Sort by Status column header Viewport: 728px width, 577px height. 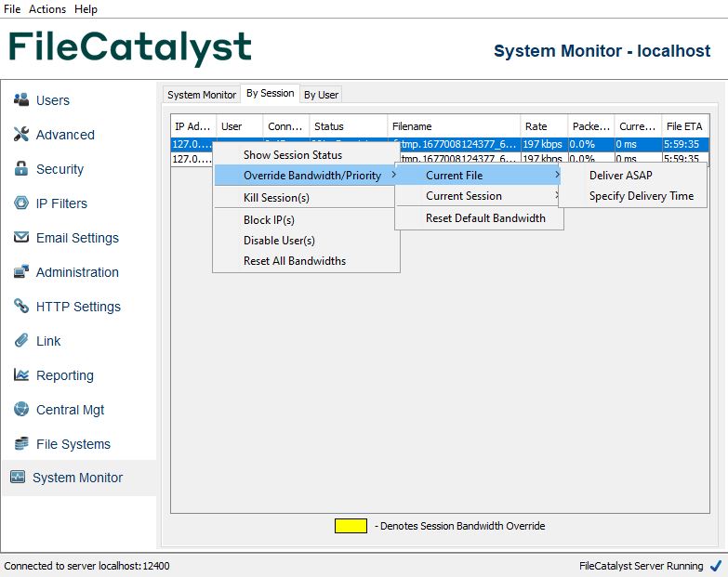tap(349, 126)
